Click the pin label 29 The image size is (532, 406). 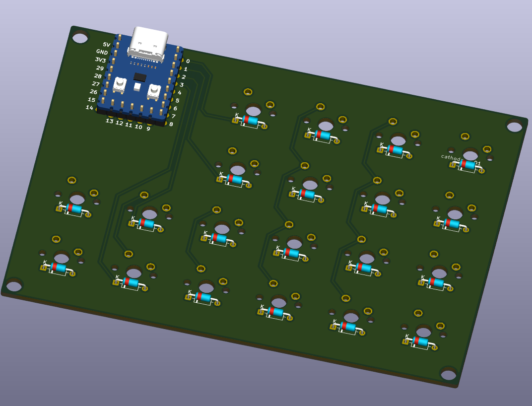point(100,68)
